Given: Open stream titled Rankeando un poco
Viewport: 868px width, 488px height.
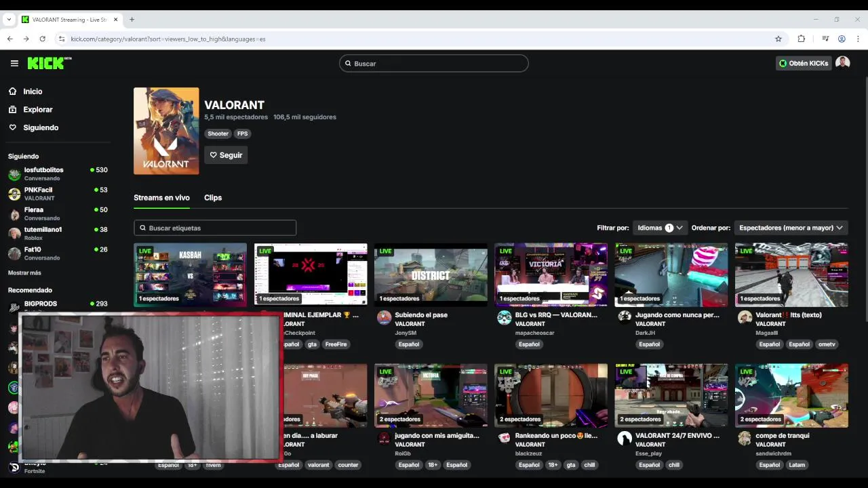Looking at the screenshot, I should (557, 436).
